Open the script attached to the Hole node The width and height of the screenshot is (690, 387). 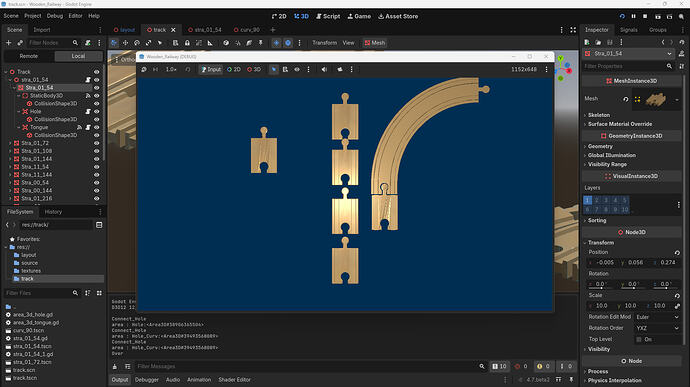88,111
